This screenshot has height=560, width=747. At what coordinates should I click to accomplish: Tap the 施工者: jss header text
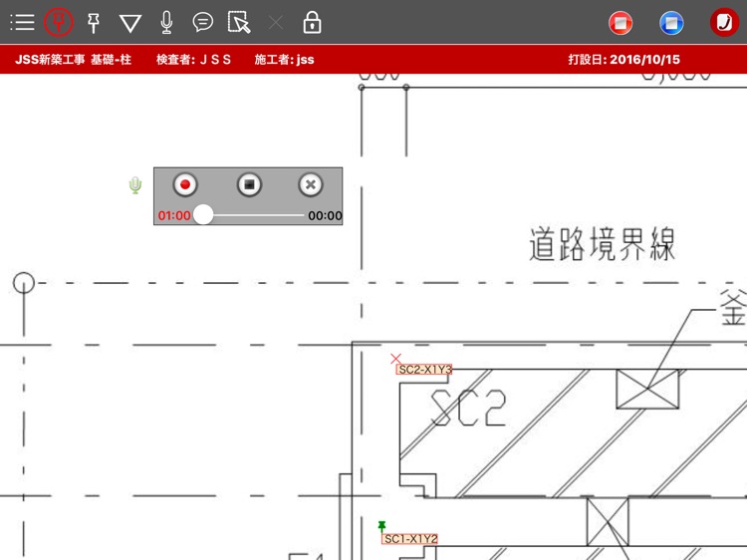click(284, 60)
